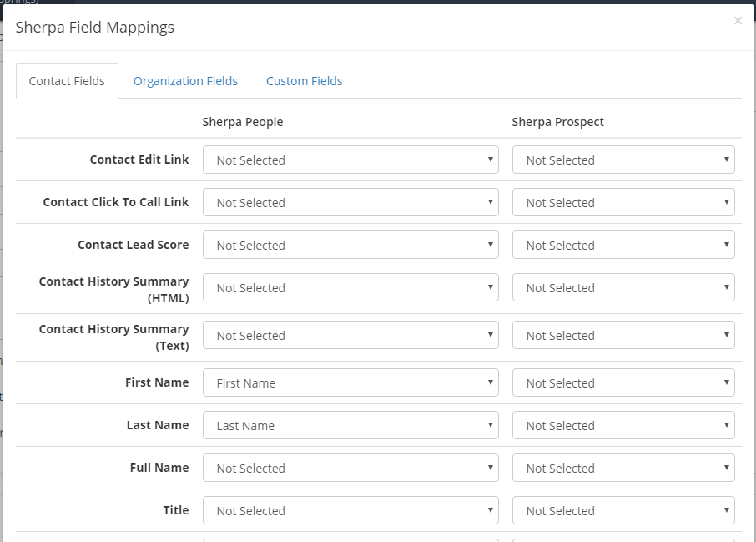The image size is (756, 542).
Task: Open Sherpa Prospect dropdown for Contact History Summary (Text)
Action: (x=623, y=335)
